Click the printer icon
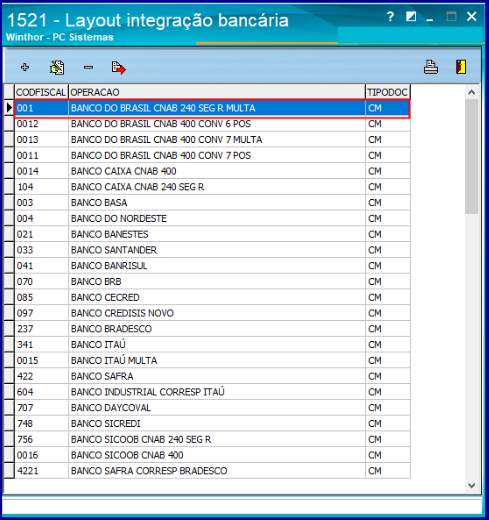This screenshot has width=489, height=520. tap(431, 67)
